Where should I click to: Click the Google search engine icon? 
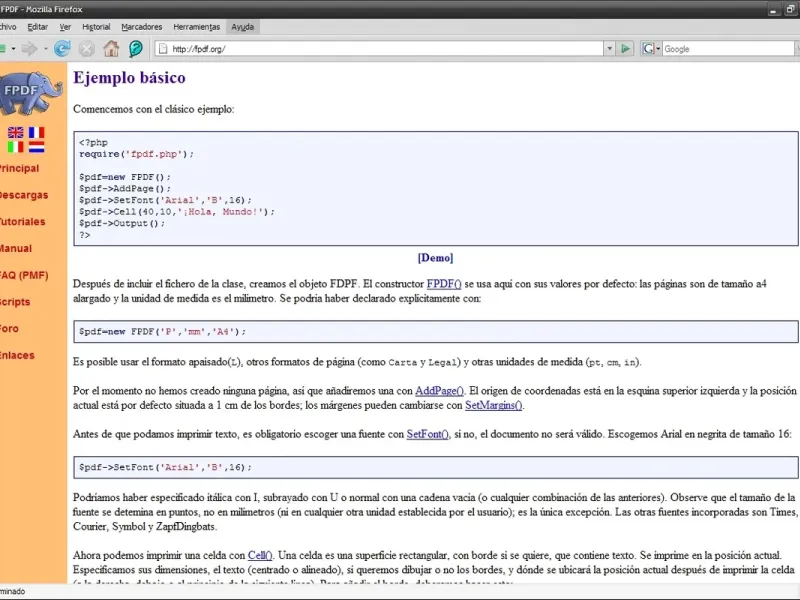click(x=648, y=48)
